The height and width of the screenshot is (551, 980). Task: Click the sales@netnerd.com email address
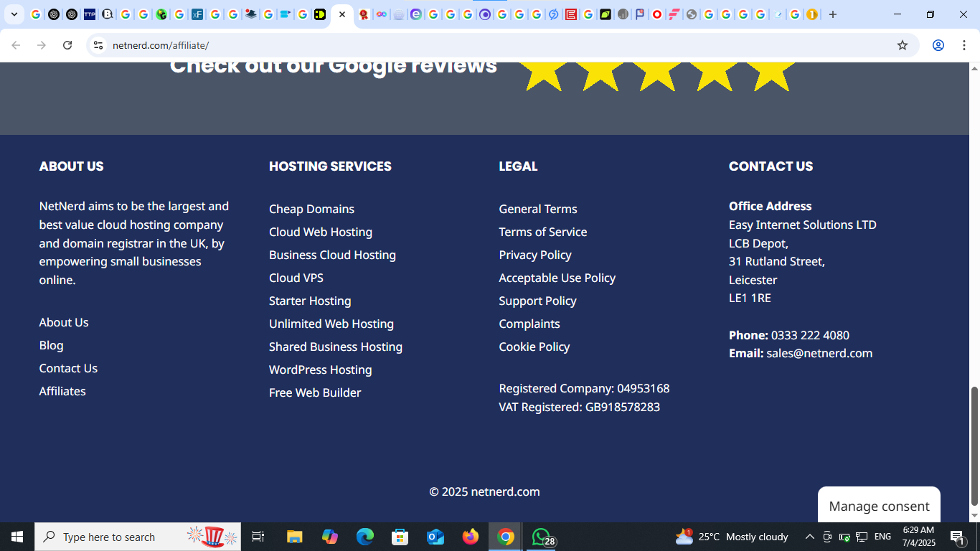tap(819, 353)
